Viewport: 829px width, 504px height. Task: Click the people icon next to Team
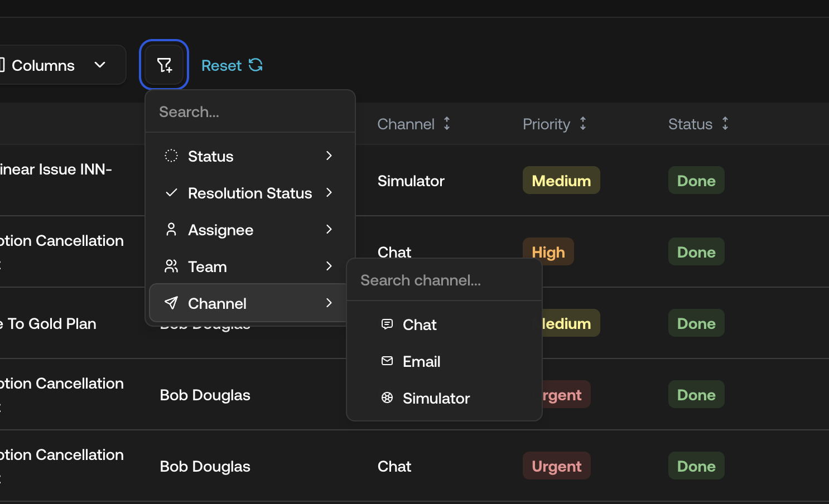click(171, 266)
